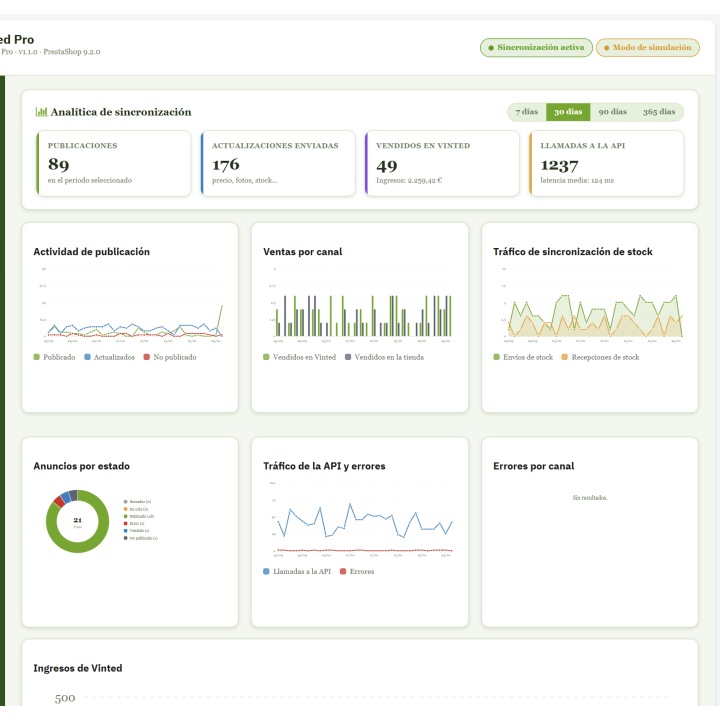Screen dimensions: 720x720
Task: Hide the Envíos de stock series
Action: click(523, 357)
